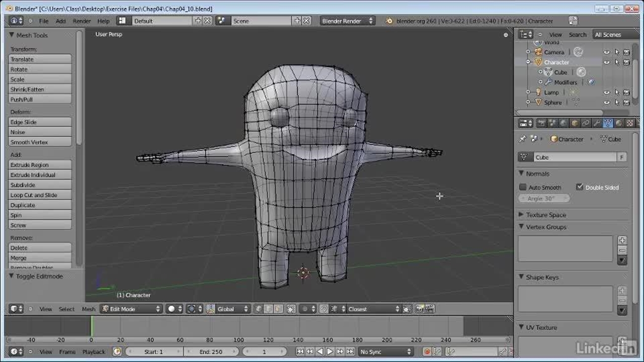Jump to the timeline's first frame
Screen dimensions: 644x362
[x=300, y=352]
